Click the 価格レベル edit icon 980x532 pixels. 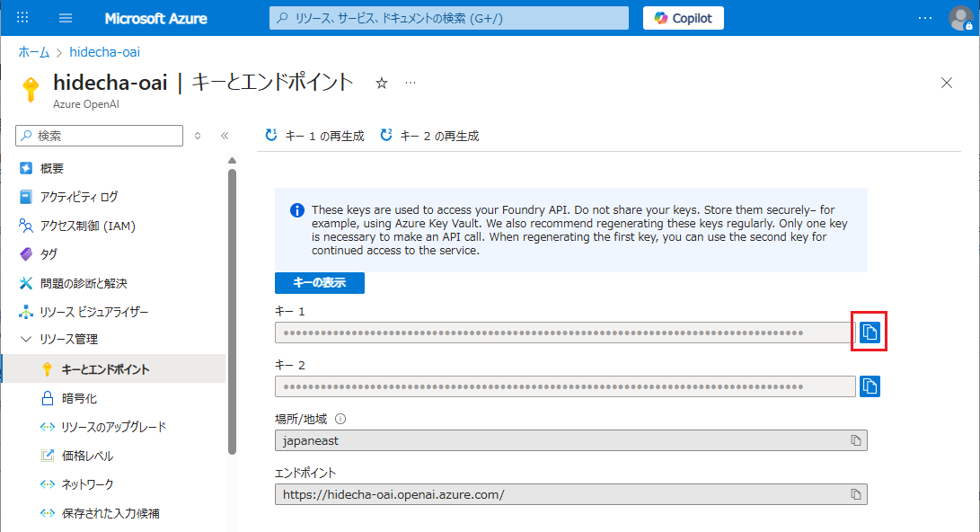coord(48,456)
